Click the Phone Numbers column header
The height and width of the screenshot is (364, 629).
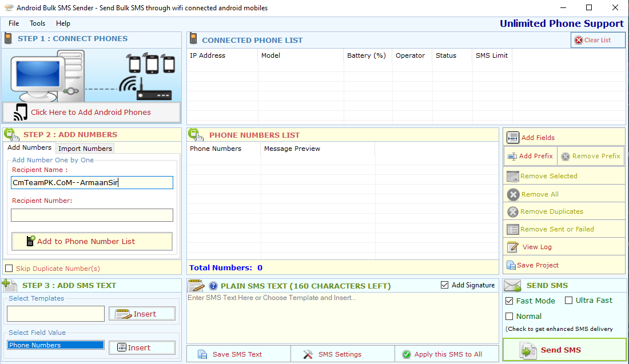[x=224, y=149]
